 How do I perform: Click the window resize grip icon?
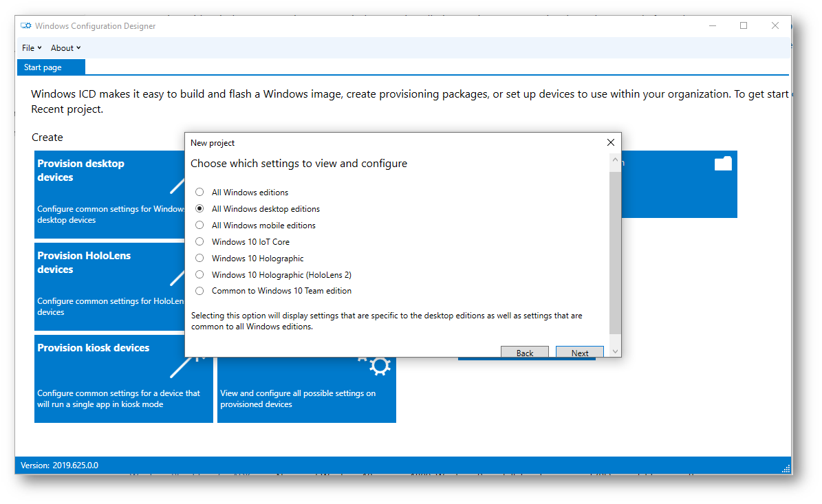(x=786, y=469)
